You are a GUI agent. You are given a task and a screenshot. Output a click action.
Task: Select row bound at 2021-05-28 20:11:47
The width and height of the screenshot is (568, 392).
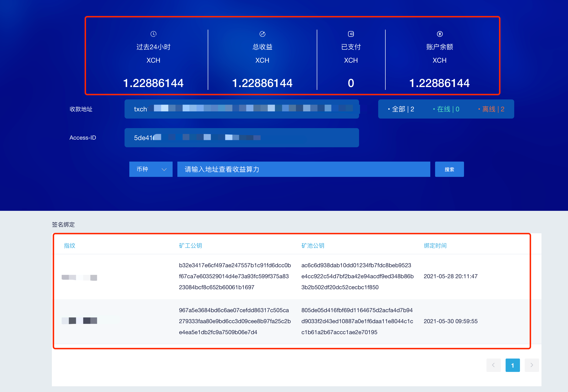[450, 276]
